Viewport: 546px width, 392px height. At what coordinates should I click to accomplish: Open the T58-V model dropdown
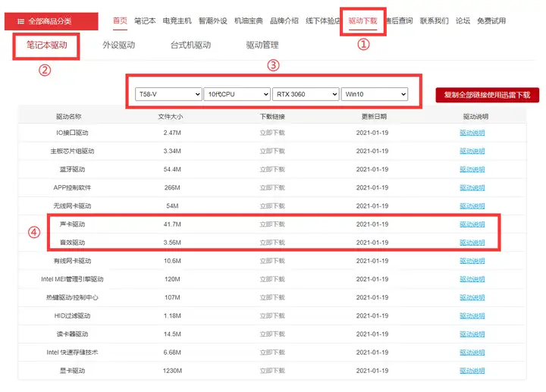(168, 94)
